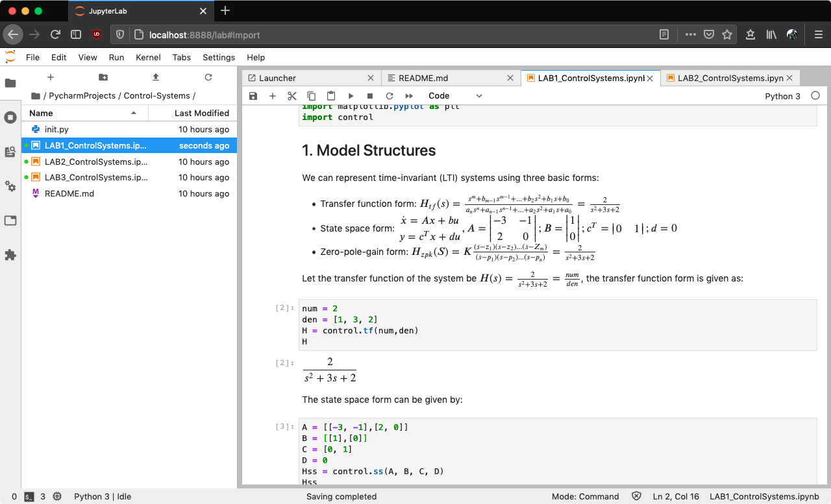The image size is (831, 504).
Task: Create a new folder in the file browser
Action: [103, 77]
